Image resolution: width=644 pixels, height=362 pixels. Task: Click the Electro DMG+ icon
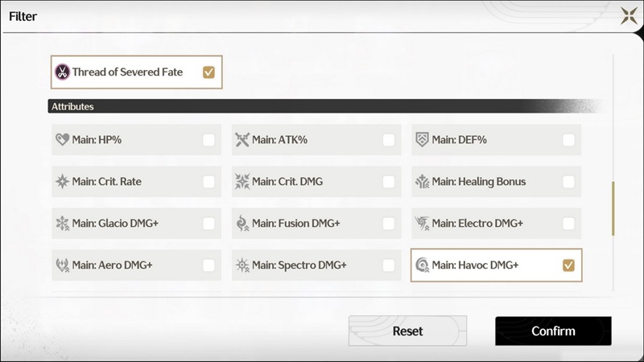422,224
